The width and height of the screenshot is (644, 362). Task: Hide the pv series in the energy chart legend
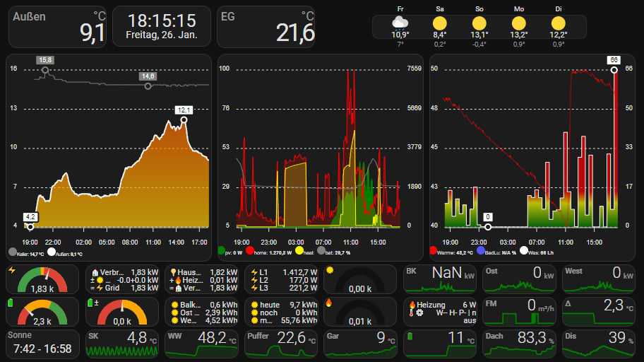pyautogui.click(x=222, y=251)
